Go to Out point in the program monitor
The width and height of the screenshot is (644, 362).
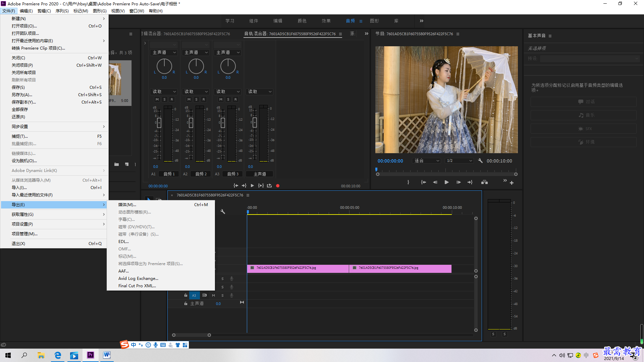coord(470,182)
